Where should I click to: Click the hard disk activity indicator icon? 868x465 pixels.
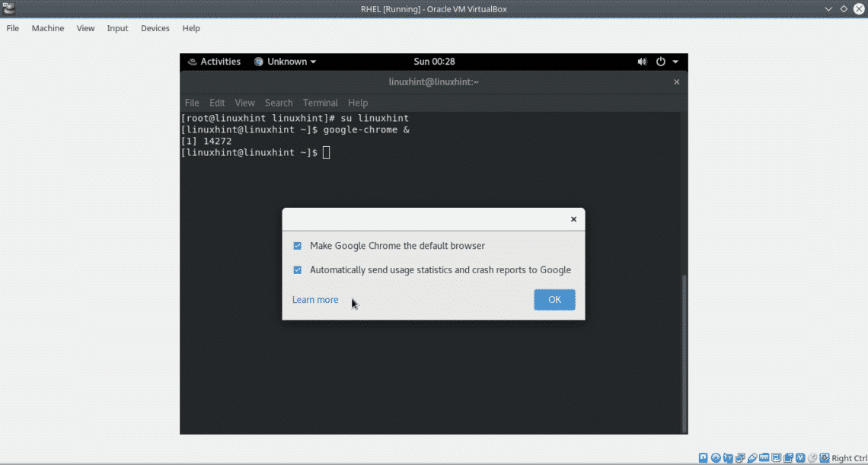(703, 458)
